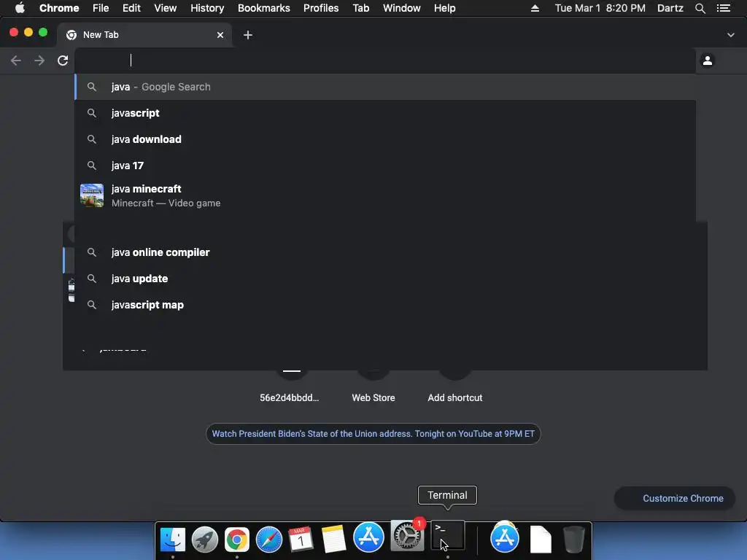Screen dimensions: 747x560
Task: Reload the current page
Action: (x=63, y=61)
